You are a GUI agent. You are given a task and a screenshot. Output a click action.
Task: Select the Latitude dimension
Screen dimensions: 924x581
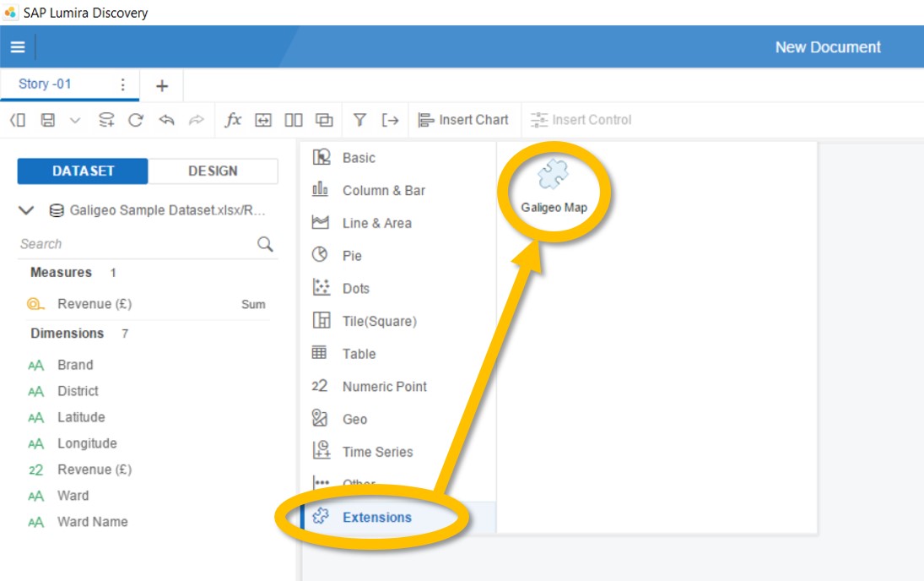click(x=81, y=417)
